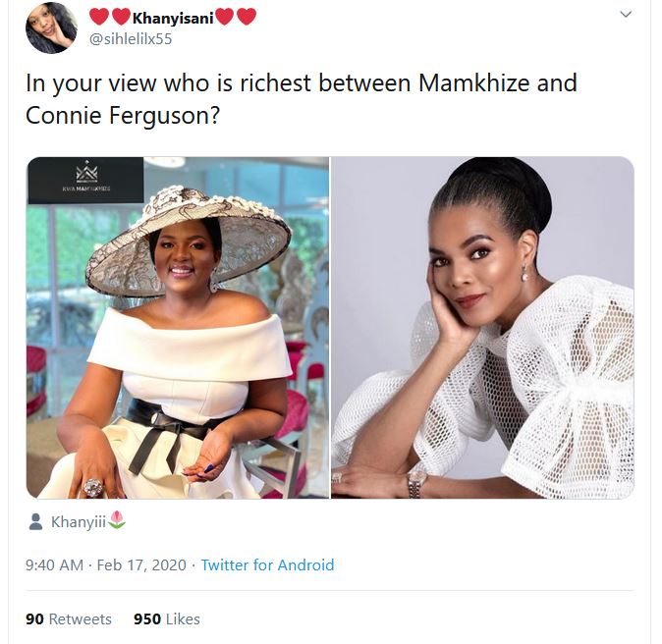Screen dimensions: 662x644
Task: Click the person tag icon below photos
Action: [35, 521]
